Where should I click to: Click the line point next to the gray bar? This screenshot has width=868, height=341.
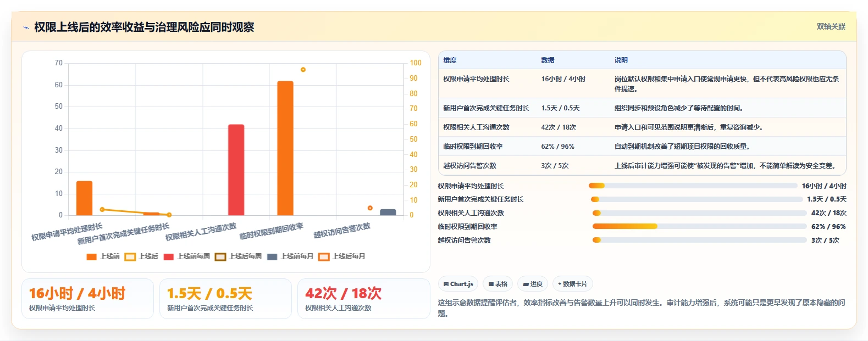370,208
